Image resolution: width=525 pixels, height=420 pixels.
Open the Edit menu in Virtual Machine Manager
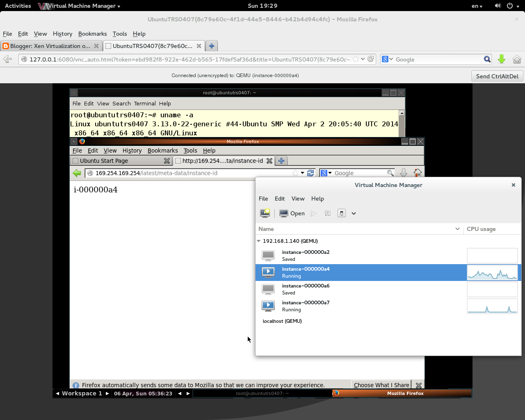(280, 199)
